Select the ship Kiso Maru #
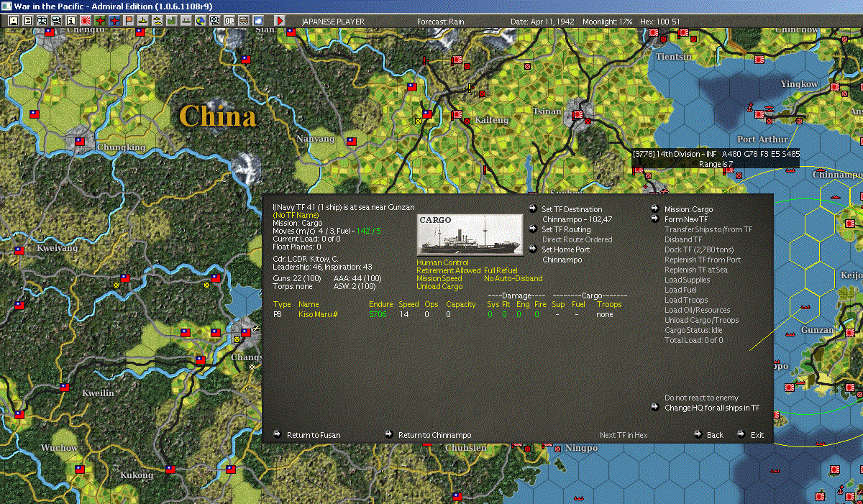 point(318,314)
